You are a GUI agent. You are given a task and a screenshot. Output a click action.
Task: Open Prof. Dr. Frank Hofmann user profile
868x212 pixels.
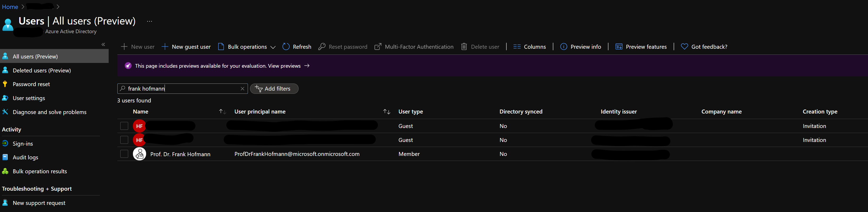click(180, 154)
